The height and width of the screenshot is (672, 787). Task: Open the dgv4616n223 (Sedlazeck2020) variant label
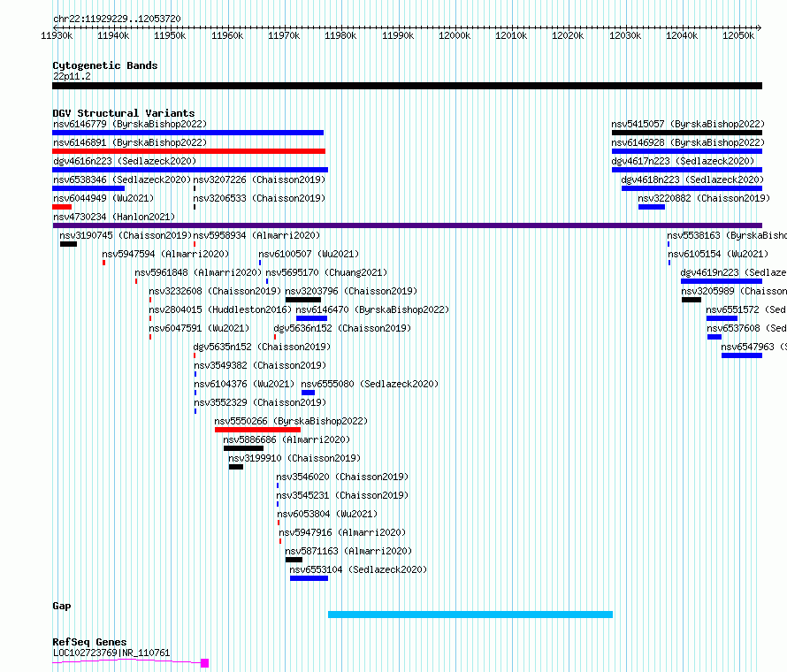pos(125,161)
